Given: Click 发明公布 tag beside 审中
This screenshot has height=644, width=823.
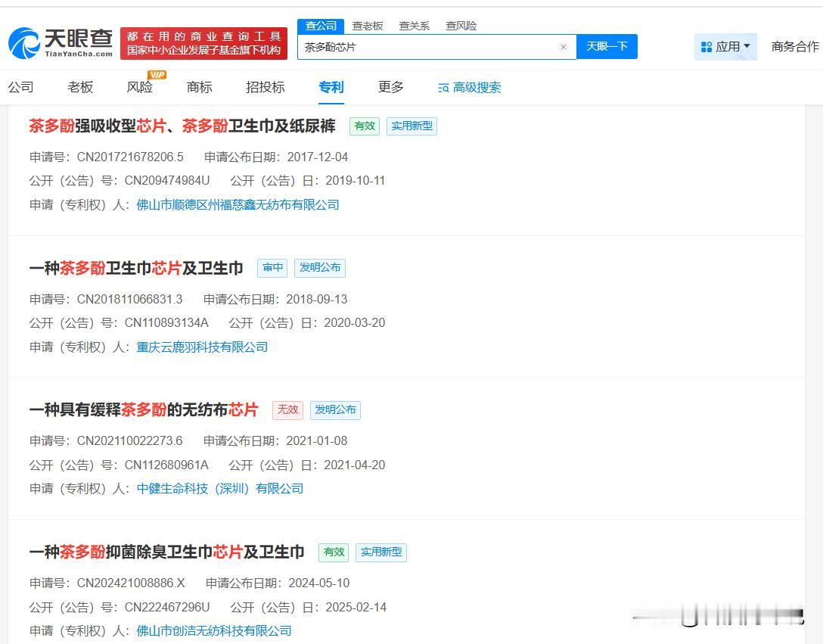Looking at the screenshot, I should (x=320, y=268).
